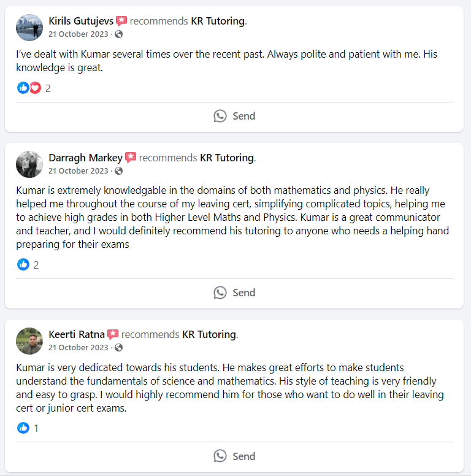
Task: Open Keerti Ratna's avatar thumbnail
Action: pyautogui.click(x=29, y=341)
